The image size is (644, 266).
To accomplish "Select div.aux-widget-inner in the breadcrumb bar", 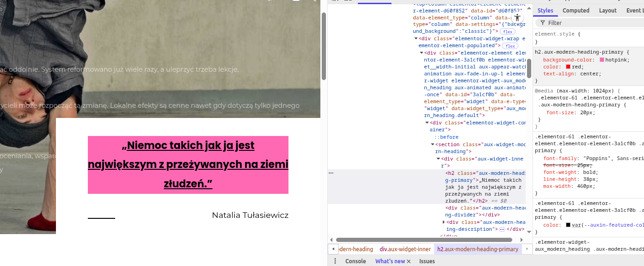I will (x=405, y=249).
